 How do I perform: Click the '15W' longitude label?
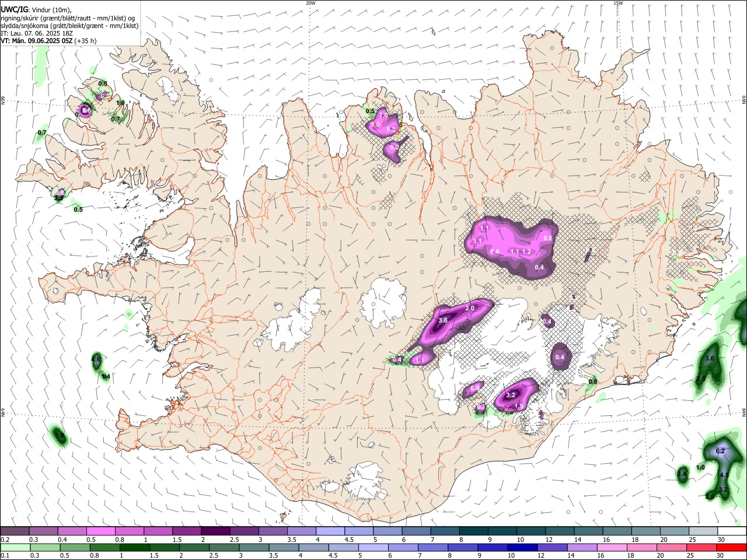(618, 3)
